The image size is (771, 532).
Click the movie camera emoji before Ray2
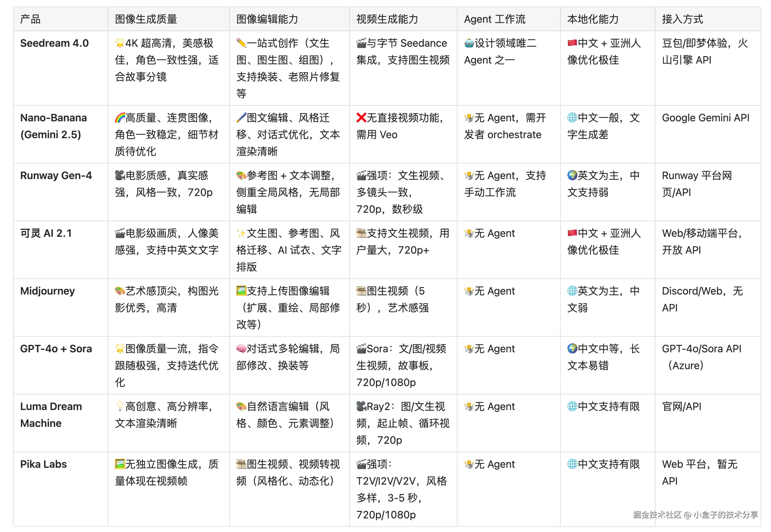pyautogui.click(x=361, y=406)
